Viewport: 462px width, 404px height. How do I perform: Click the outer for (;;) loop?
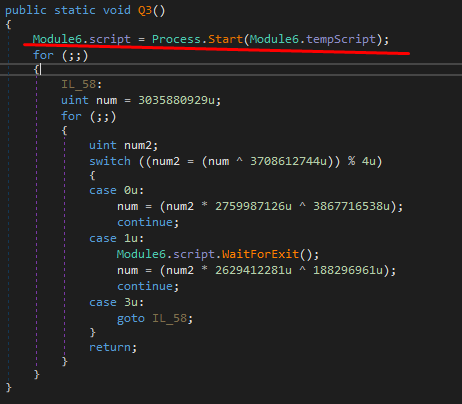coord(60,55)
